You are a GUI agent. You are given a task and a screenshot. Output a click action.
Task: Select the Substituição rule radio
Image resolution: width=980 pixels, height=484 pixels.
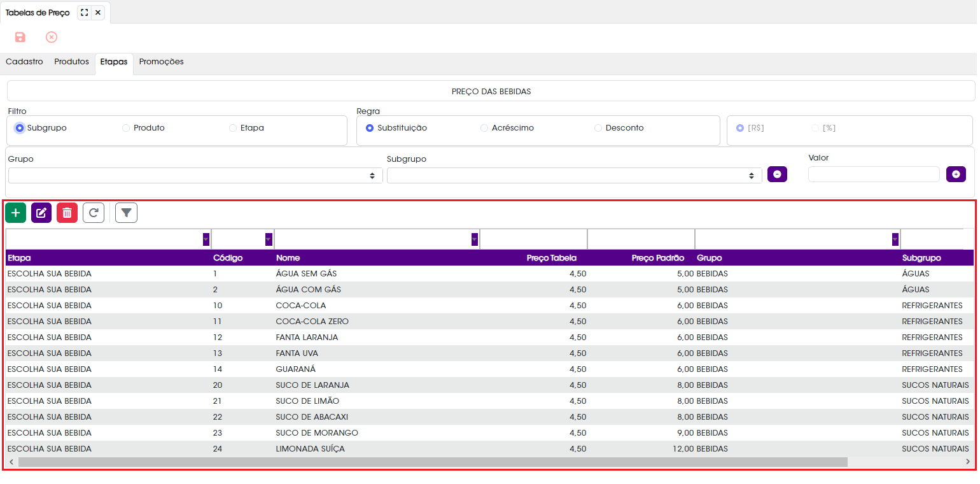tap(370, 128)
